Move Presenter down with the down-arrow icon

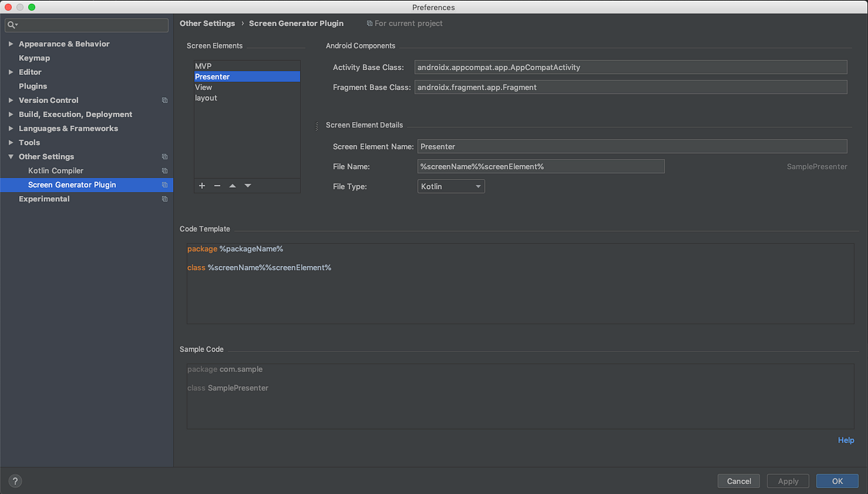click(x=247, y=185)
